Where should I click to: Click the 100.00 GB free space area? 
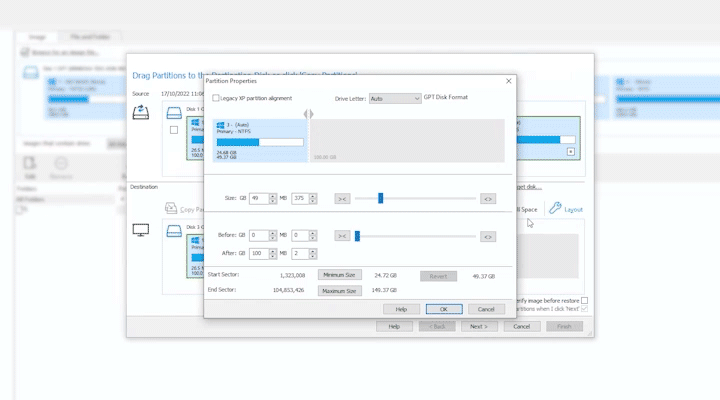407,141
